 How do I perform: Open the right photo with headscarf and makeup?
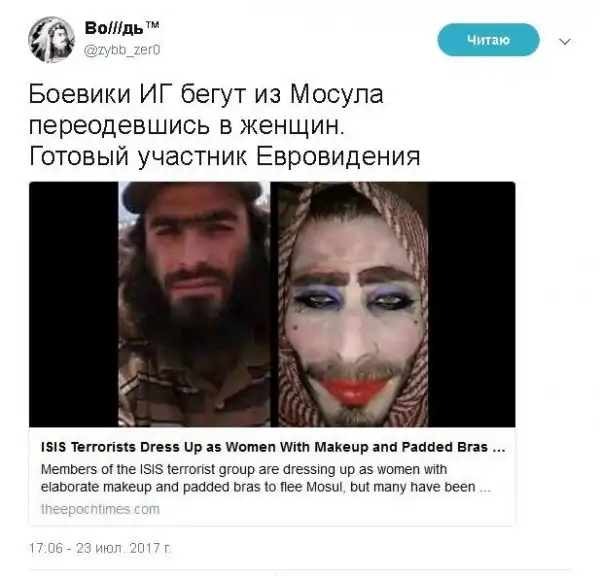pyautogui.click(x=351, y=304)
